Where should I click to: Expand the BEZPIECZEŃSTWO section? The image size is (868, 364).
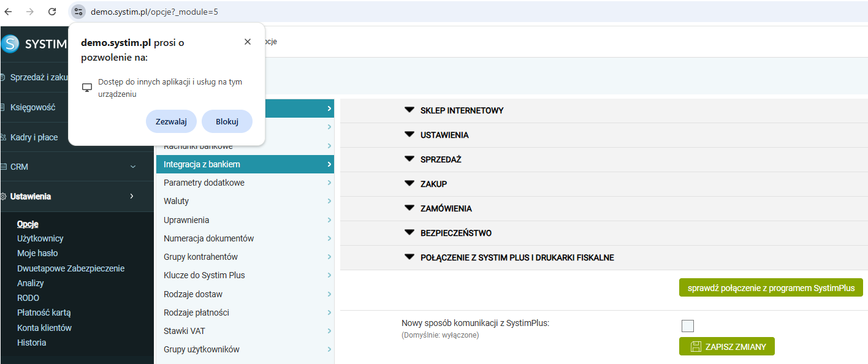409,233
